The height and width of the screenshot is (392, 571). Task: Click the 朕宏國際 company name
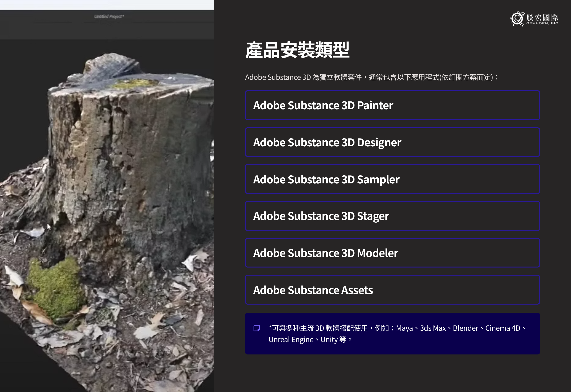coord(542,17)
